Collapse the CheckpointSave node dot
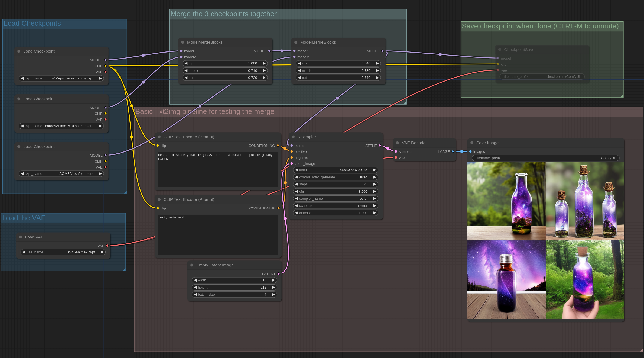The image size is (644, 358). [500, 50]
